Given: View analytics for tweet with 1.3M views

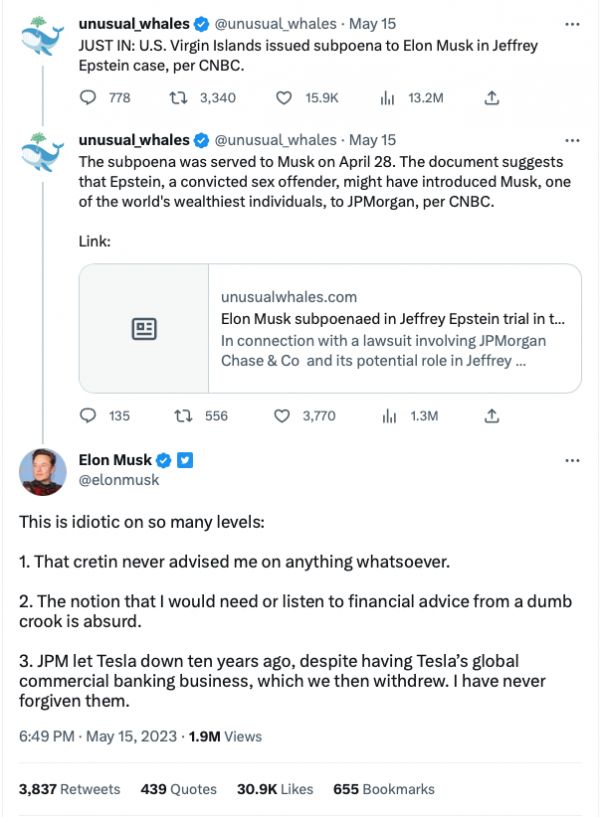Looking at the screenshot, I should [x=387, y=415].
